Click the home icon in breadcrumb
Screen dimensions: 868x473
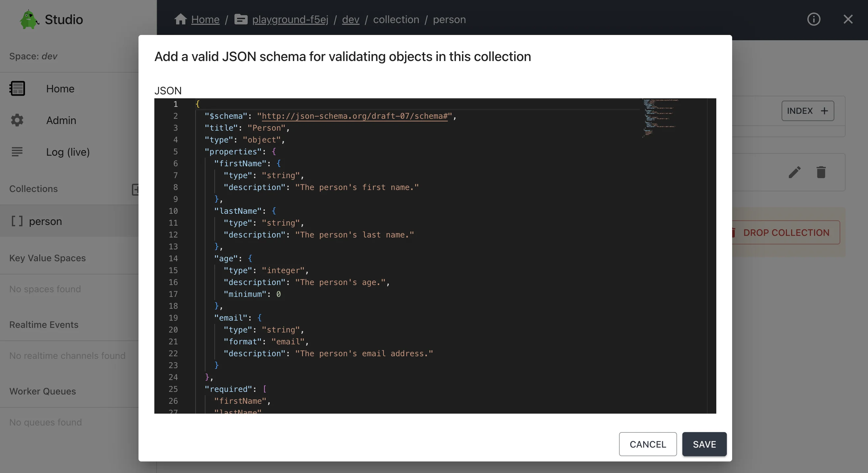pos(180,19)
